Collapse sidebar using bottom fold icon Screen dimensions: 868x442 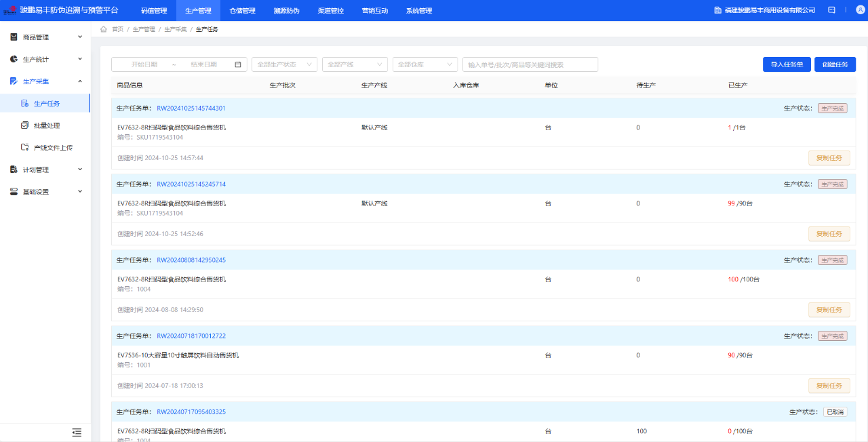(77, 432)
